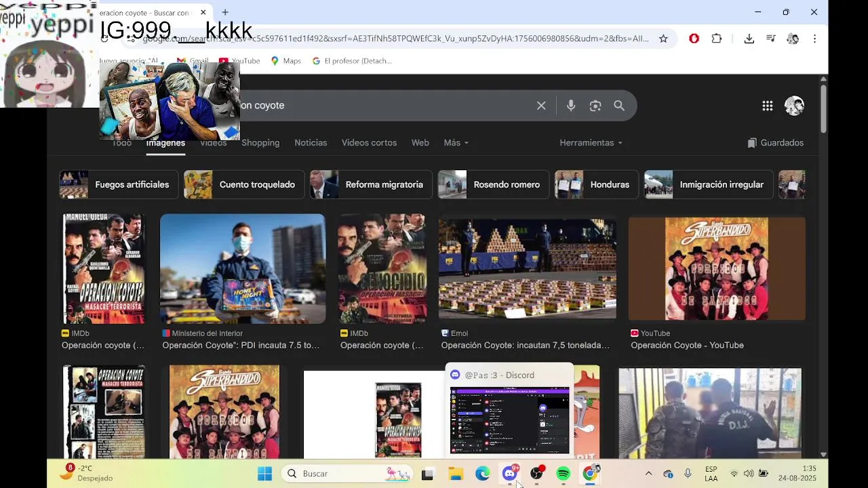Click the Google search input field
Screen dimensions: 868x488
pos(387,106)
